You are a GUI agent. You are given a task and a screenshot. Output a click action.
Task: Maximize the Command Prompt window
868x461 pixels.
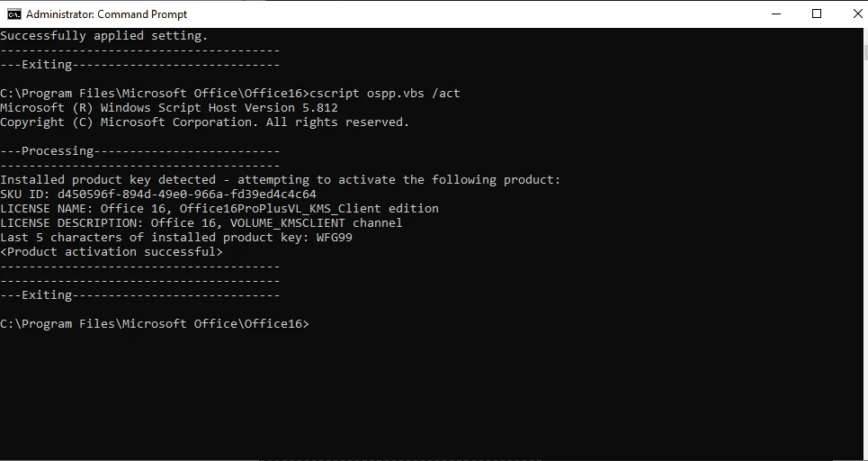(817, 14)
